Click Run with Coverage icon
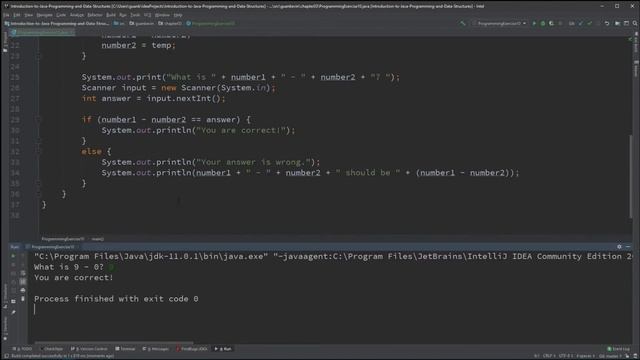The height and width of the screenshot is (360, 640). pyautogui.click(x=551, y=24)
